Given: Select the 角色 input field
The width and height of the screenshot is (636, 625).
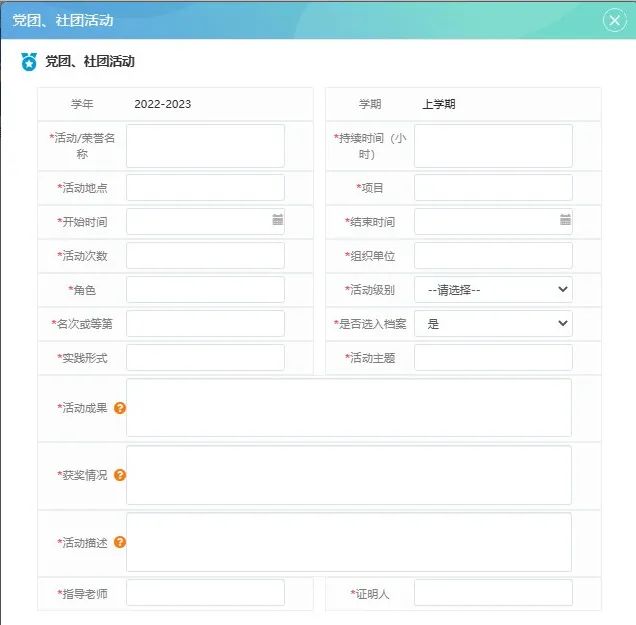Looking at the screenshot, I should 205,290.
